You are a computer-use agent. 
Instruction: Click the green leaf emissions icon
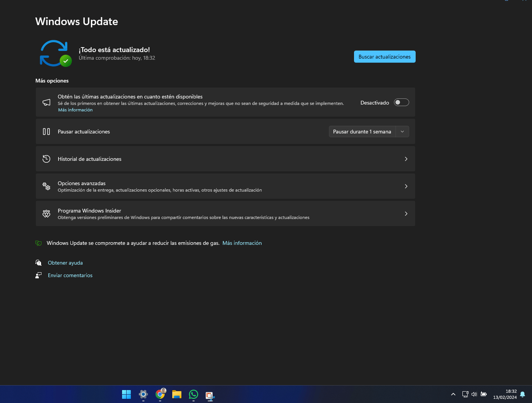(x=38, y=243)
